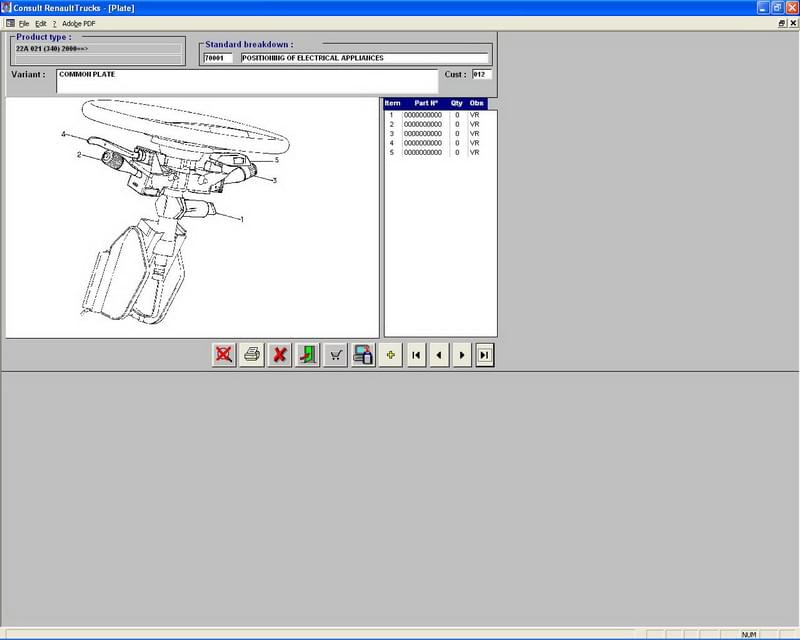Open the Edit menu

41,23
